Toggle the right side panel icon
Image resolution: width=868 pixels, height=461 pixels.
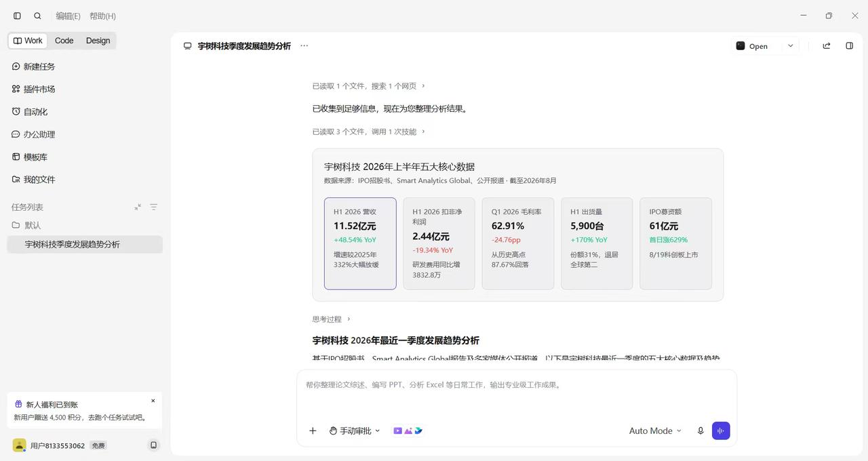point(849,46)
